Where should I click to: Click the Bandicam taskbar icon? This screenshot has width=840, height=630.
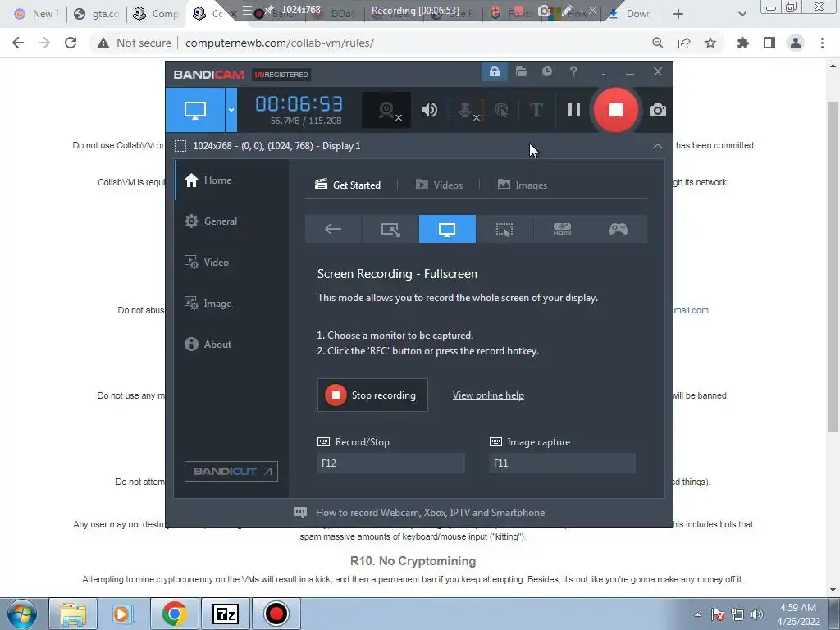pos(276,614)
